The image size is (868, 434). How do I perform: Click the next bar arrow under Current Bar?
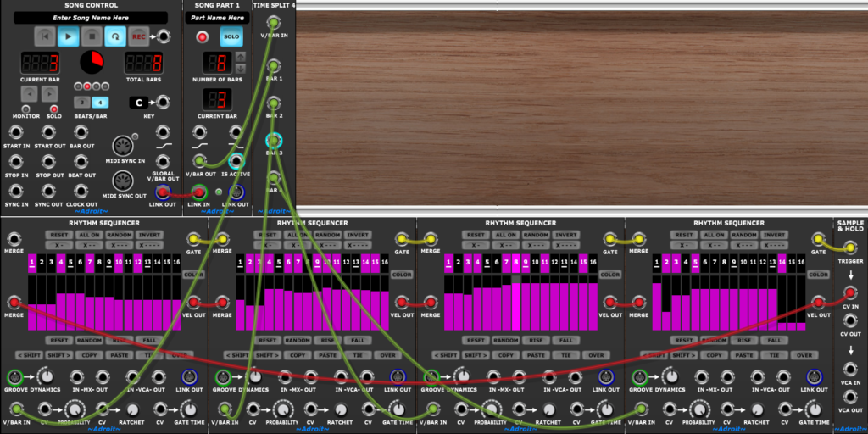point(50,94)
